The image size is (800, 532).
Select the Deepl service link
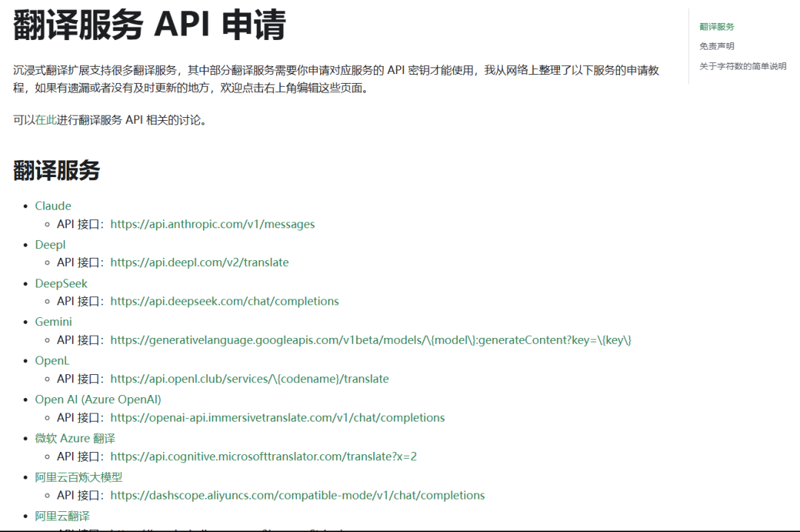point(50,245)
